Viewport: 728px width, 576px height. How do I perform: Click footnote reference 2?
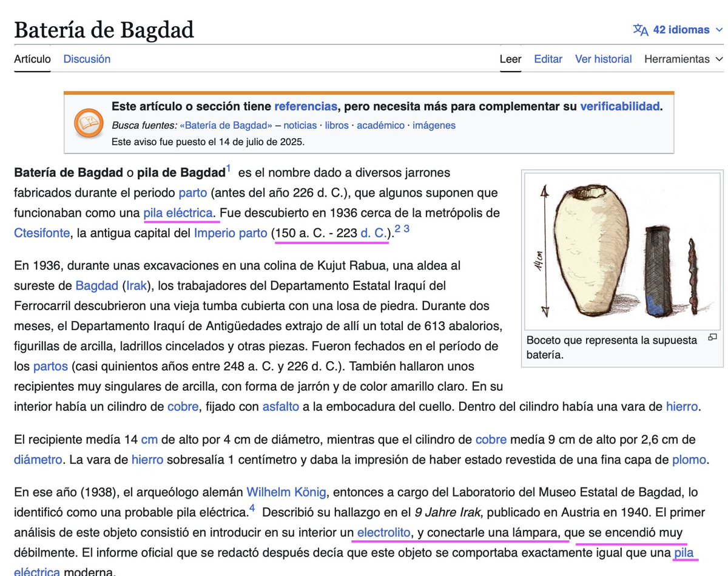[397, 229]
